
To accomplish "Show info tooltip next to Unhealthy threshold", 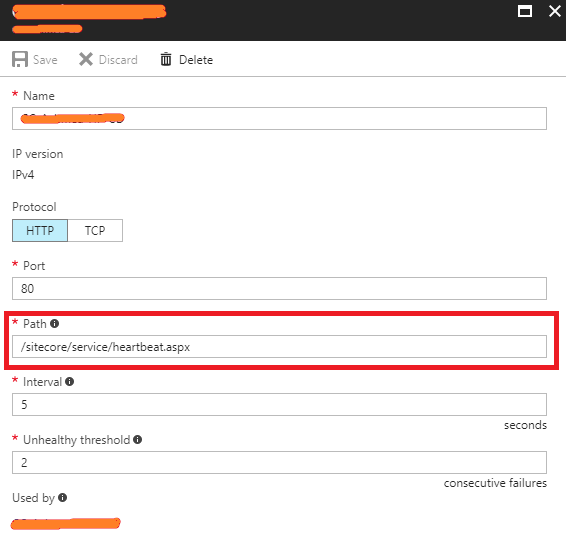I will [x=138, y=439].
